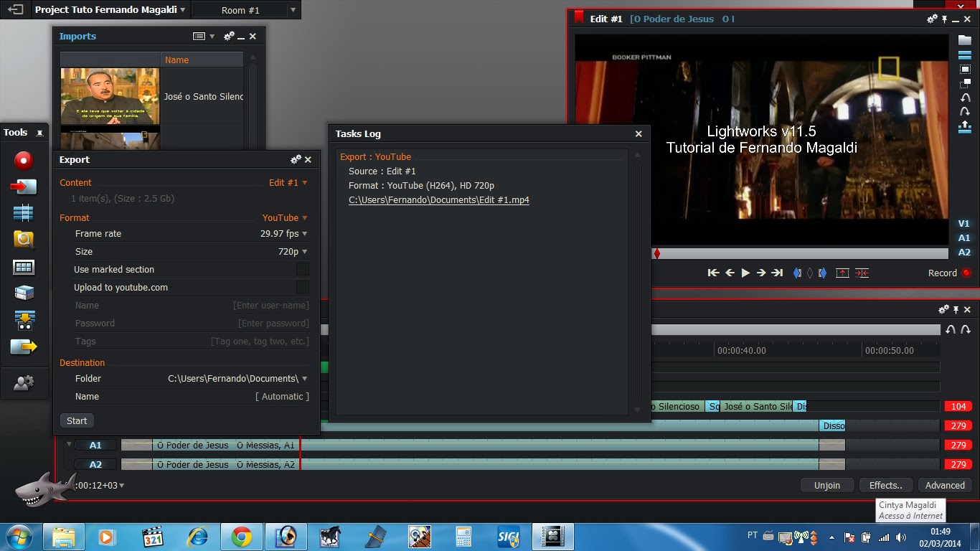980x551 pixels.
Task: Pin the Edit #1 viewer panel
Action: click(945, 19)
